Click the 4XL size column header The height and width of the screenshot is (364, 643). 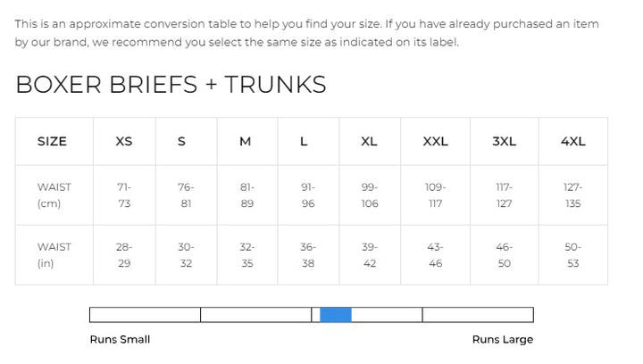[x=572, y=141]
